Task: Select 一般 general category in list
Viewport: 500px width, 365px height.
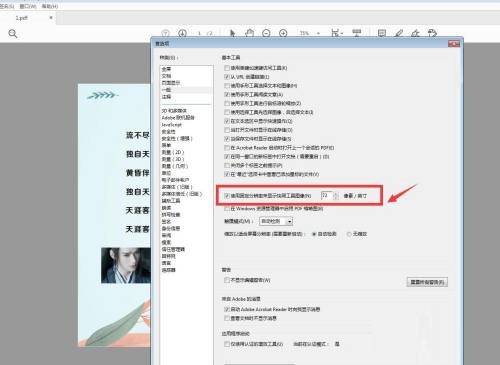Action: pos(166,90)
